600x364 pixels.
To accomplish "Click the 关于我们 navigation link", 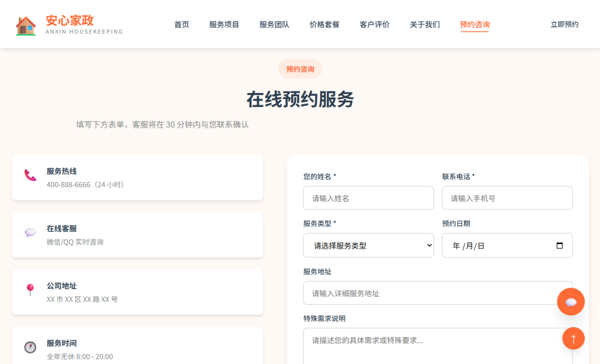I will click(x=425, y=25).
